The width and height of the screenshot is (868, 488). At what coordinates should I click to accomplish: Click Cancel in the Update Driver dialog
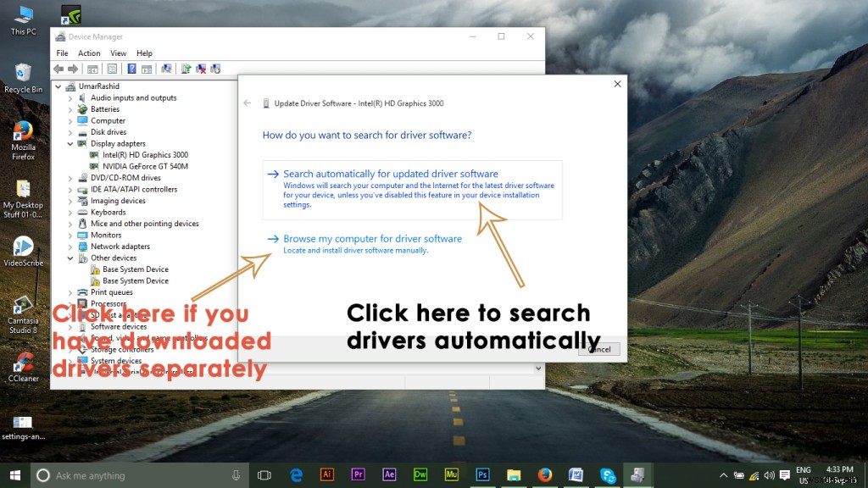coord(599,348)
